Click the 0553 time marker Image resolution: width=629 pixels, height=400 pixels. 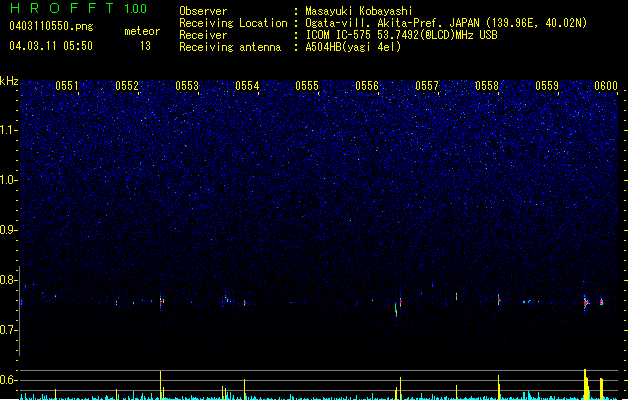tap(187, 86)
